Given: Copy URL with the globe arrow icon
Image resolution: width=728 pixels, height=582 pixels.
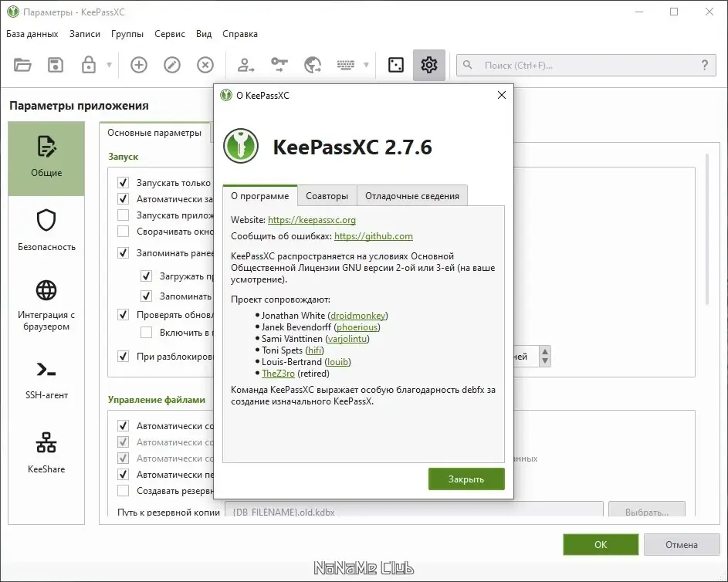Looking at the screenshot, I should 313,65.
